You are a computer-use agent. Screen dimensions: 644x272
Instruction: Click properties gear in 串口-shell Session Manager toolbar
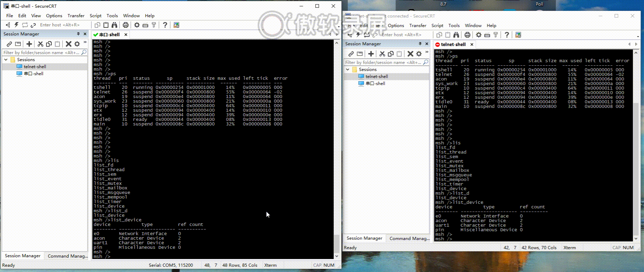[77, 44]
